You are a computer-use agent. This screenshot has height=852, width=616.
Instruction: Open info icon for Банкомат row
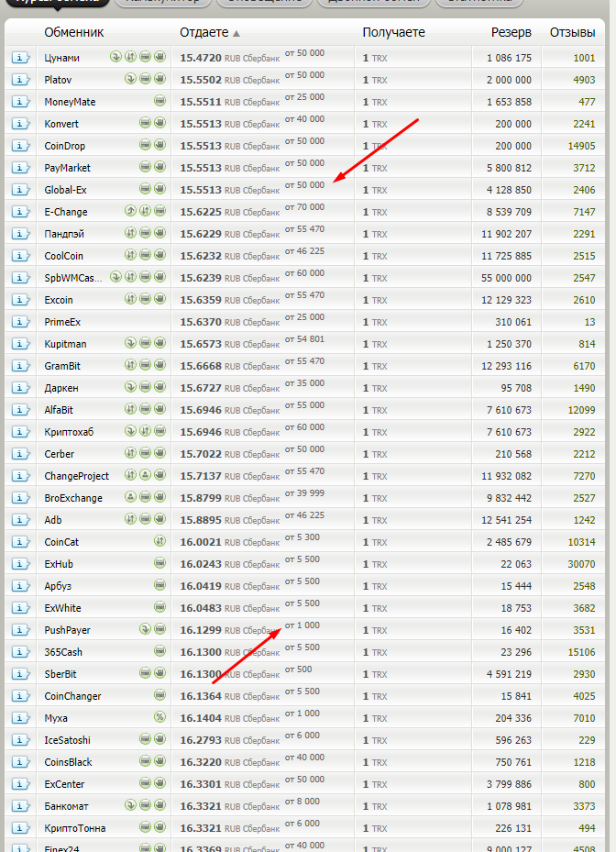[x=21, y=806]
